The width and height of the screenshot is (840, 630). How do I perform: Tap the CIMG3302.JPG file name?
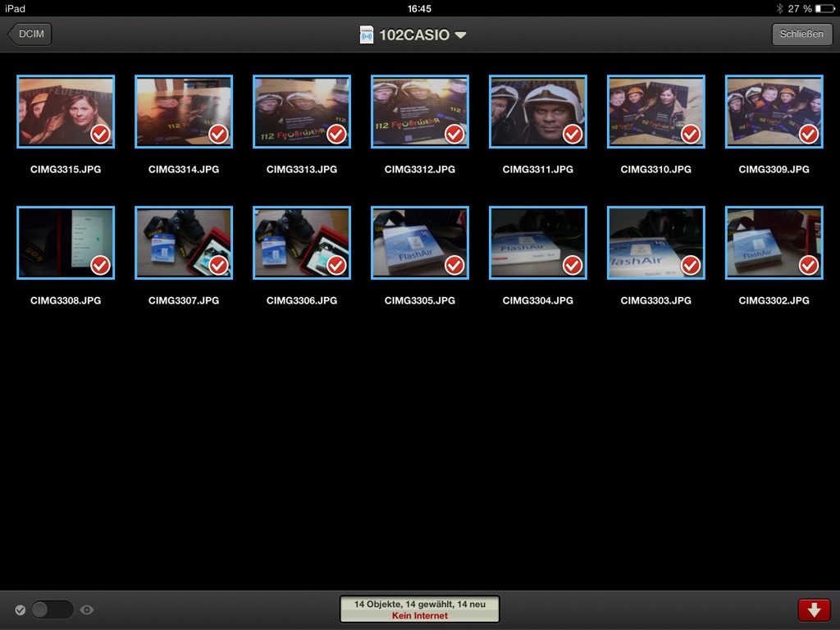coord(774,300)
